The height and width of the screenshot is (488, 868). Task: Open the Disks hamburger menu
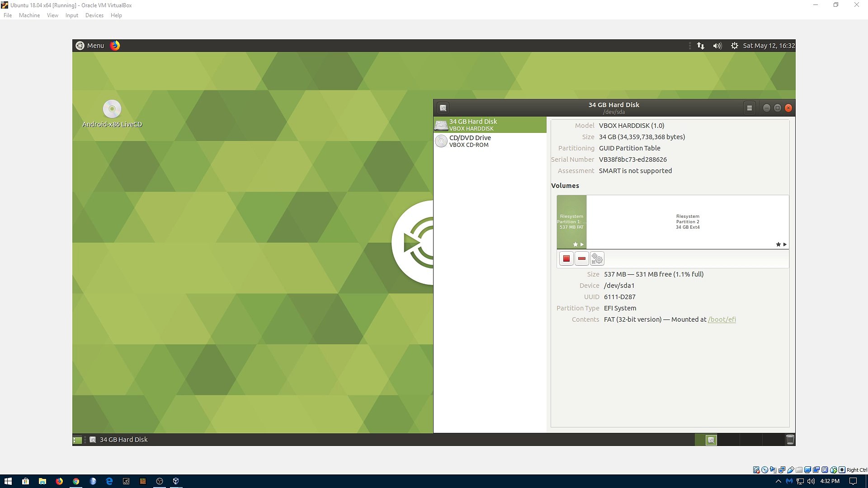coord(749,108)
